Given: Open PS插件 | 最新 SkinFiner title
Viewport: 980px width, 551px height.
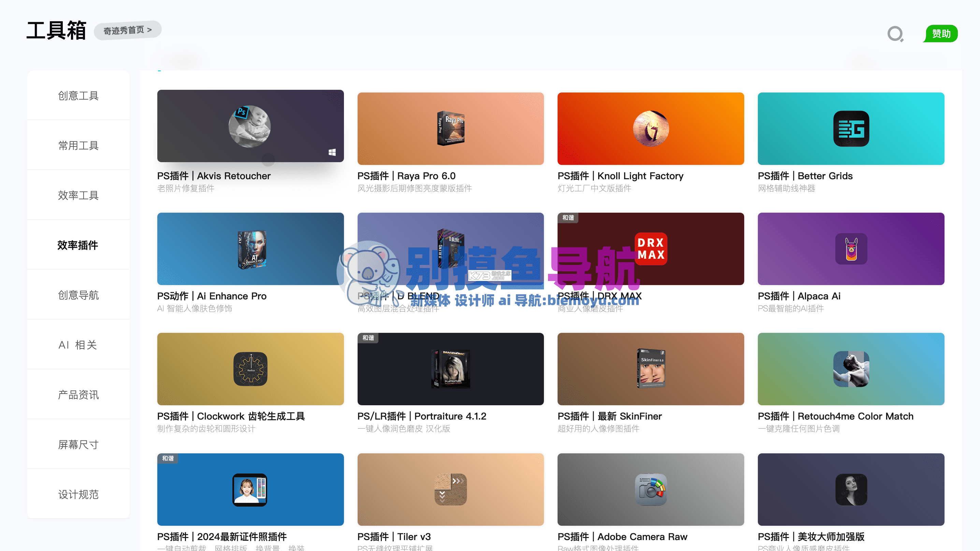Looking at the screenshot, I should 610,416.
